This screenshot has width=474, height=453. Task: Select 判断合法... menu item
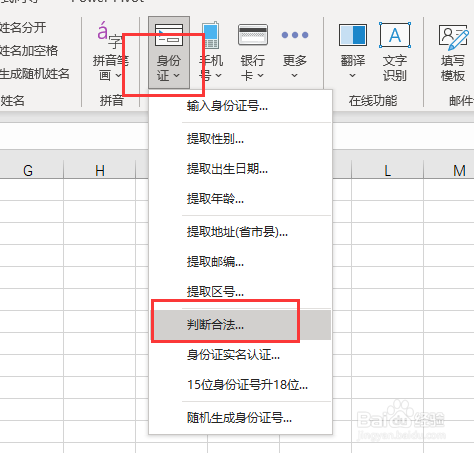tap(240, 325)
